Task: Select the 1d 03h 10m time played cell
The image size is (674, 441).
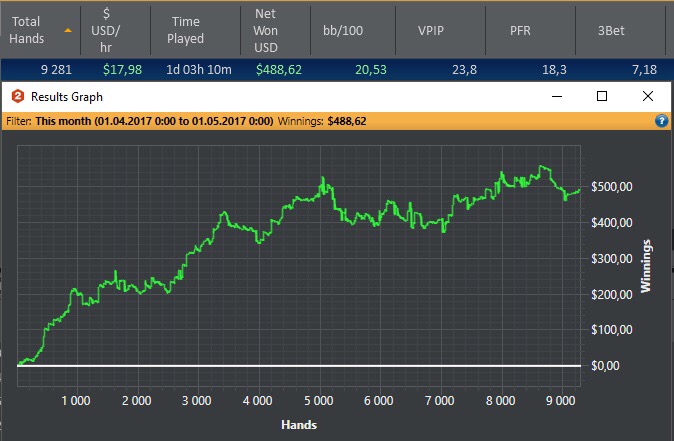Action: (x=199, y=70)
